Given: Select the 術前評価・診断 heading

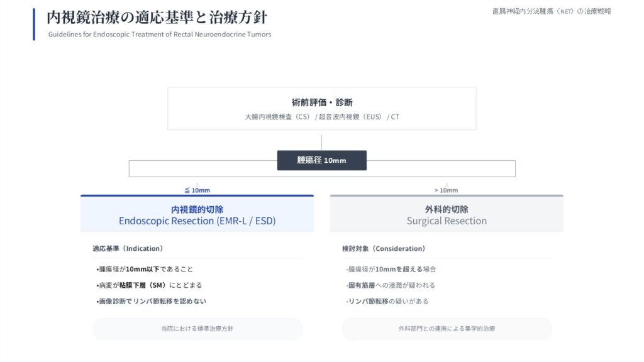Looking at the screenshot, I should [x=321, y=102].
